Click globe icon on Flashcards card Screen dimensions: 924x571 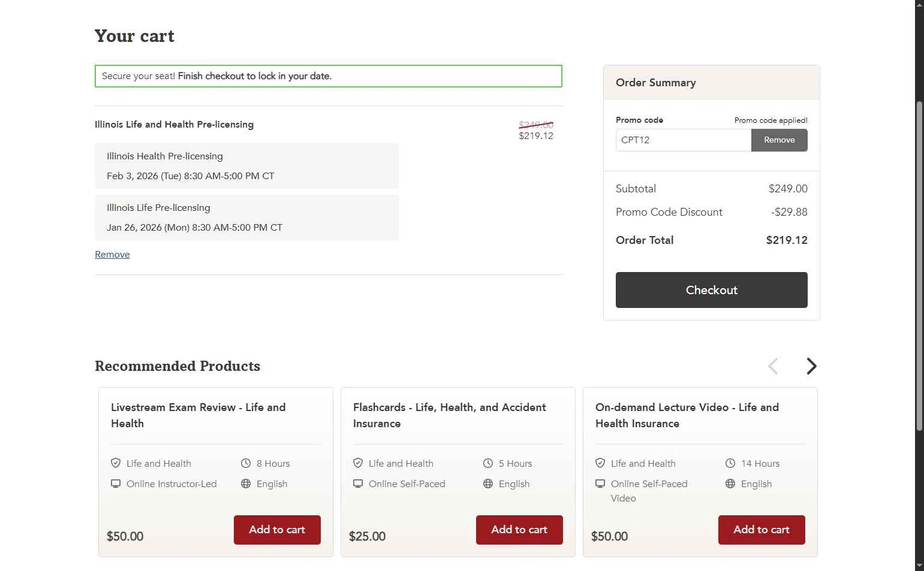488,484
